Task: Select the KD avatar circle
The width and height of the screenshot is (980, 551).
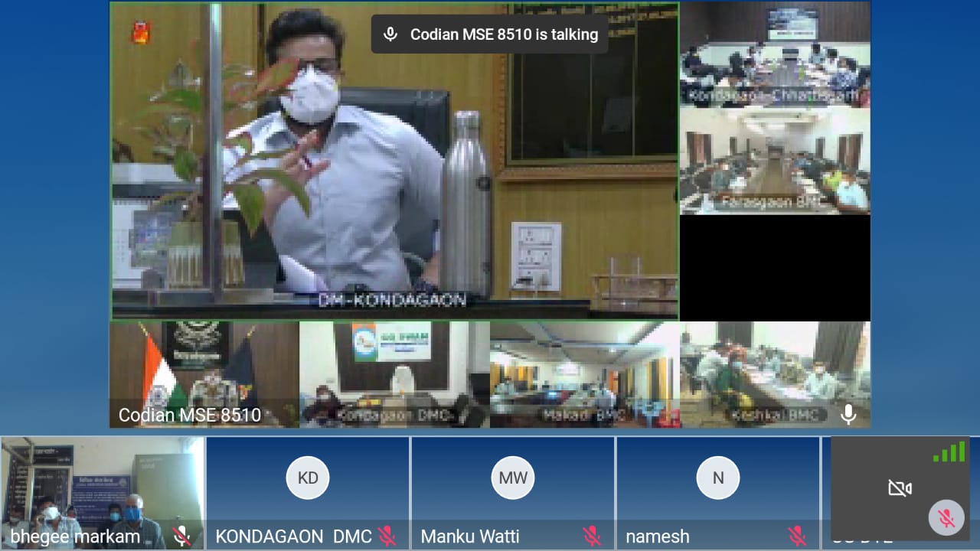Action: click(308, 478)
